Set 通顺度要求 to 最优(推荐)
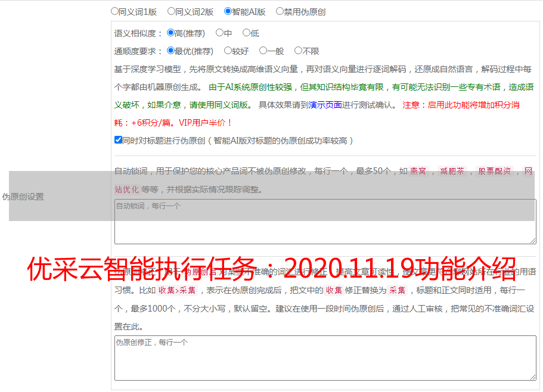Image resolution: width=543 pixels, height=392 pixels. pos(170,51)
